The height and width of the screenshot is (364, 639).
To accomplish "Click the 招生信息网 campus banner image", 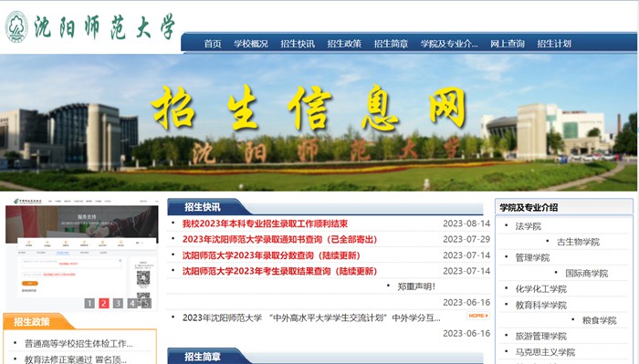I will [319, 122].
